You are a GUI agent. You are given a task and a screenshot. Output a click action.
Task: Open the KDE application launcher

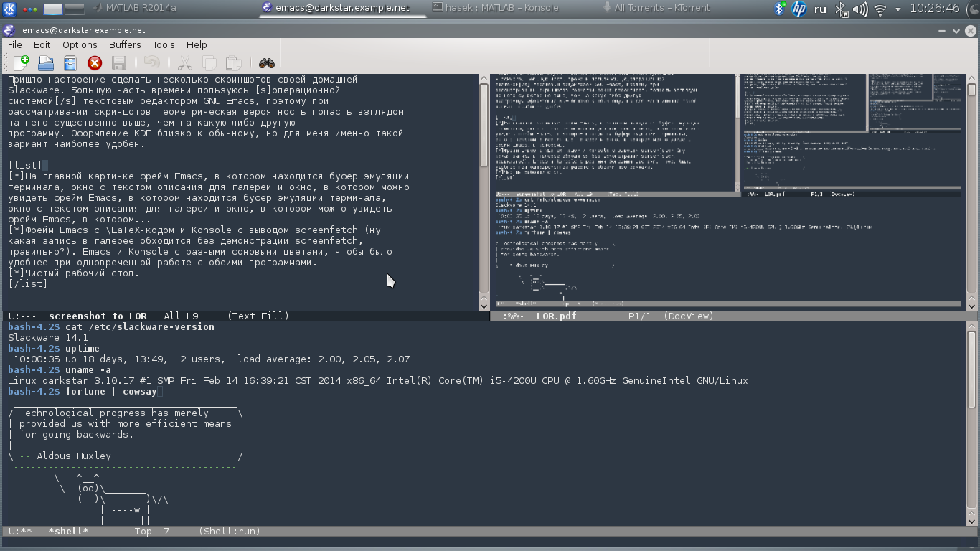9,9
